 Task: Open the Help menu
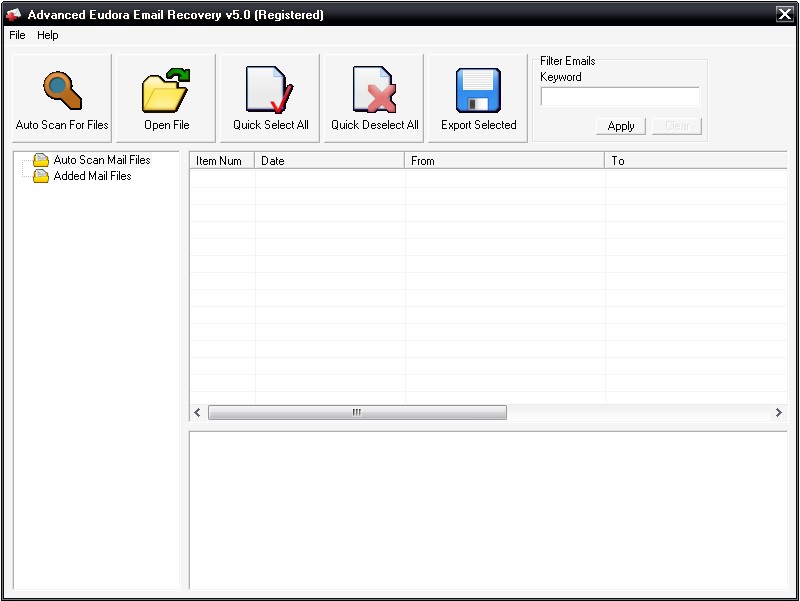coord(47,35)
